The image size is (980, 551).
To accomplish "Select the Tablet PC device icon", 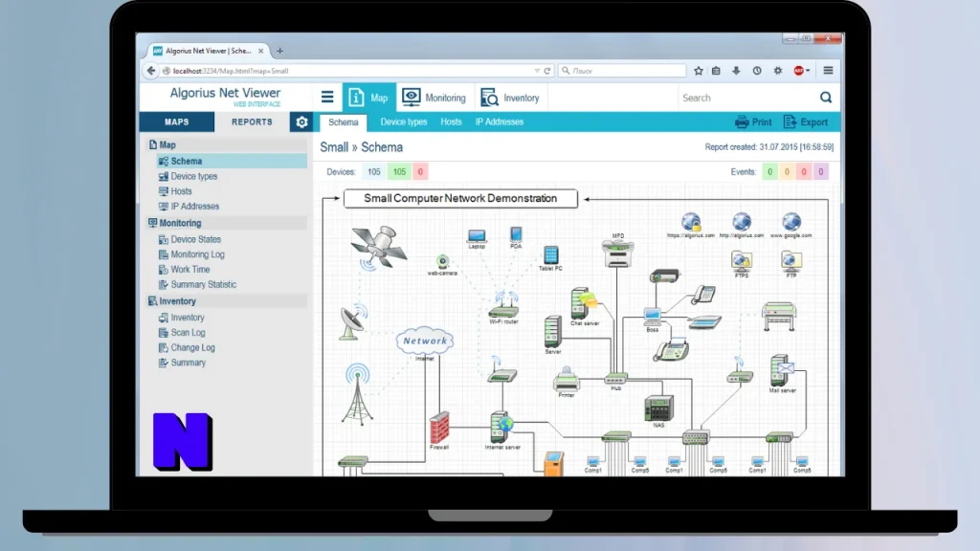I will [550, 254].
